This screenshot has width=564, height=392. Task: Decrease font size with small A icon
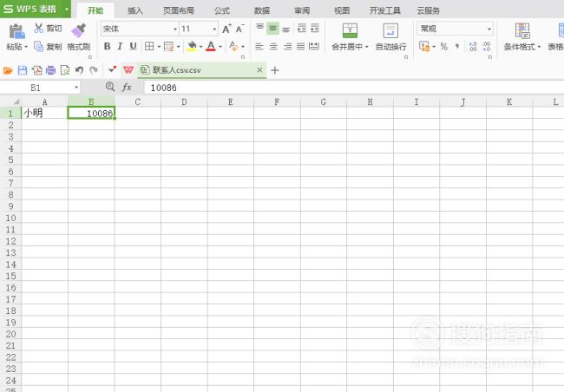click(x=239, y=29)
